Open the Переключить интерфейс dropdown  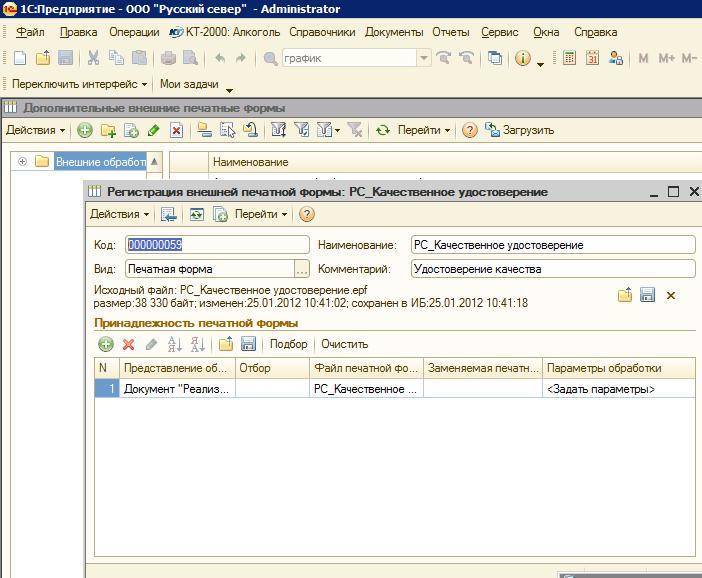pyautogui.click(x=79, y=84)
